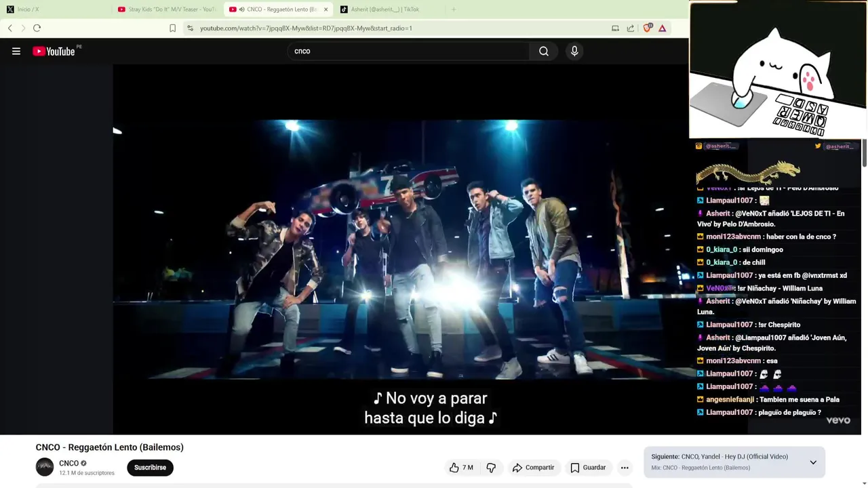The height and width of the screenshot is (488, 868).
Task: Close the CNCO Reggaetón Lento tab
Action: (325, 9)
